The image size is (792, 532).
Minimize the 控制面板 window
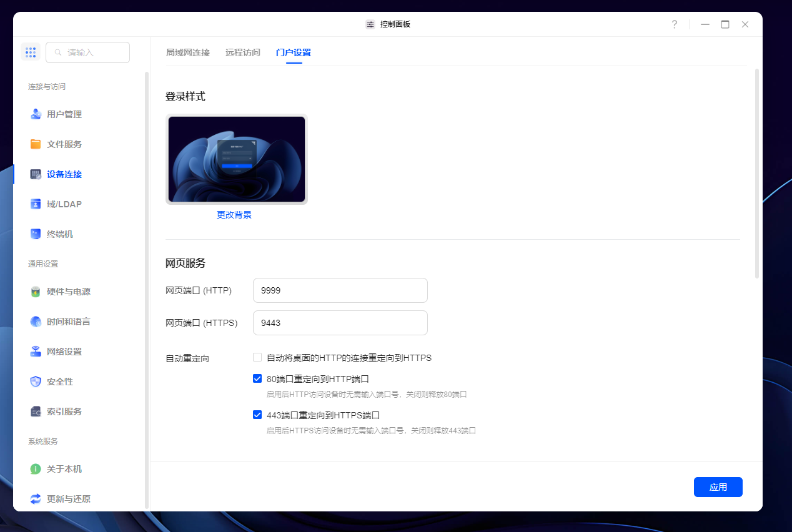[705, 24]
